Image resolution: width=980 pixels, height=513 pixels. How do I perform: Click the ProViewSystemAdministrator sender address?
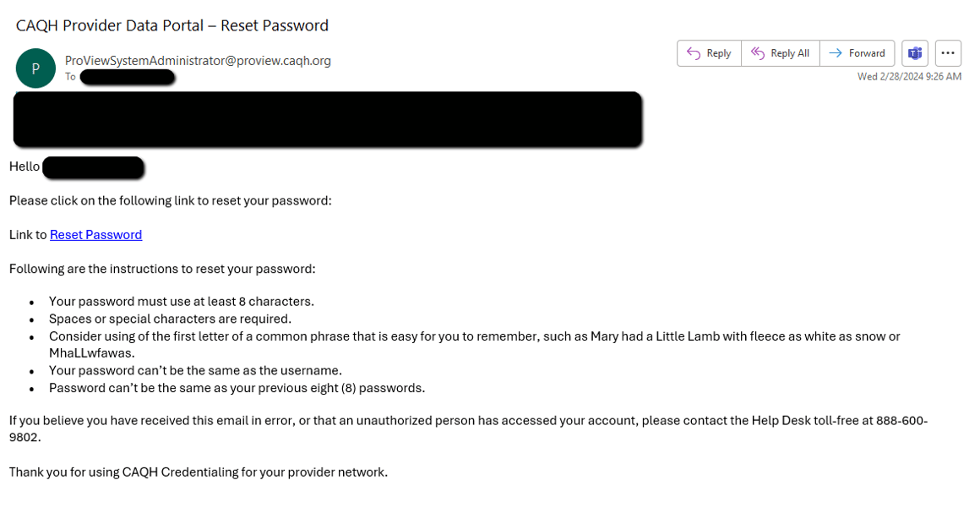[197, 60]
